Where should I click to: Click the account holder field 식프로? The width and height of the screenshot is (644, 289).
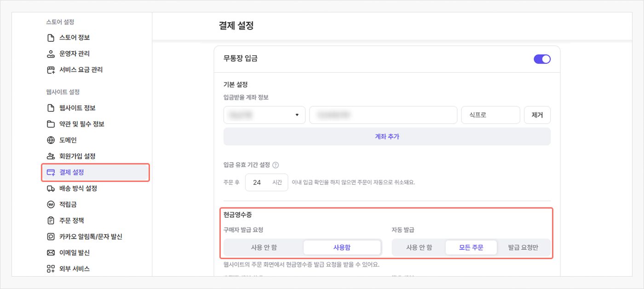coord(490,115)
